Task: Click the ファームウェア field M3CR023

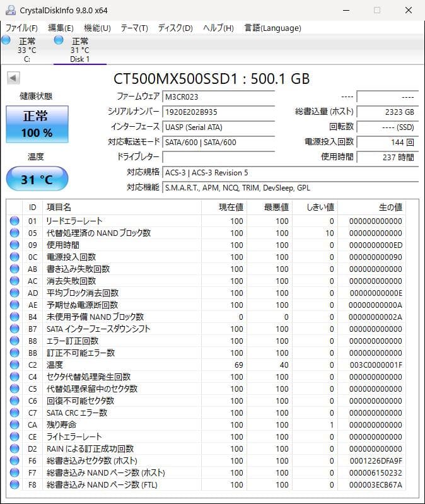Action: point(218,97)
